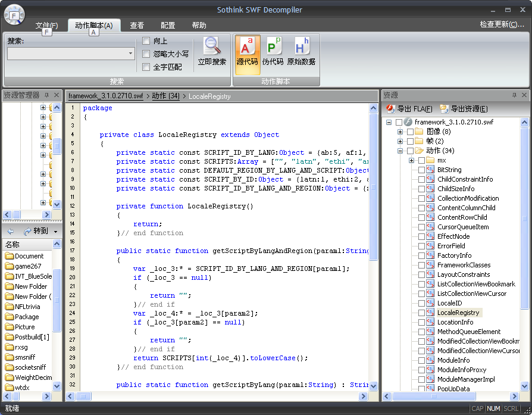Screen dimensions: 532x415
Task: Click the LocaleID script icon
Action: coord(431,303)
